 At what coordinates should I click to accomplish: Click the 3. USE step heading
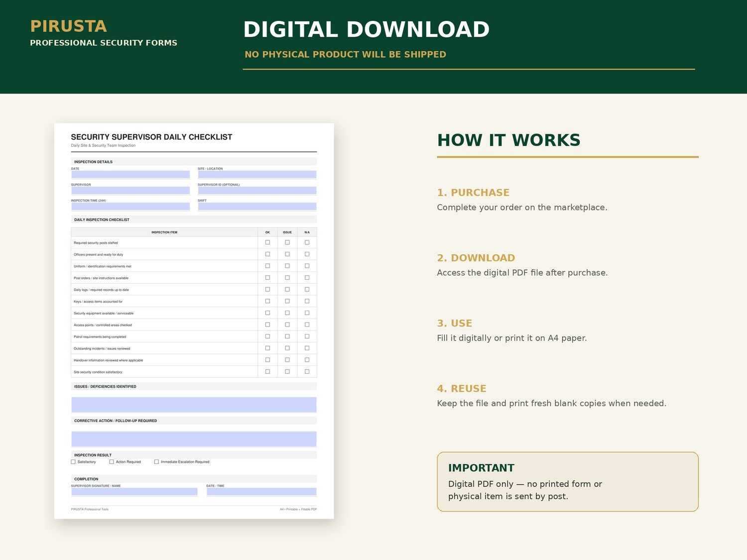click(x=455, y=323)
